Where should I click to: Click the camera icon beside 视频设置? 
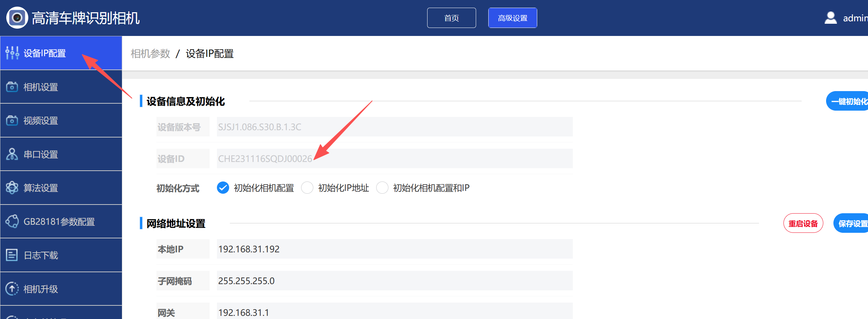tap(12, 120)
